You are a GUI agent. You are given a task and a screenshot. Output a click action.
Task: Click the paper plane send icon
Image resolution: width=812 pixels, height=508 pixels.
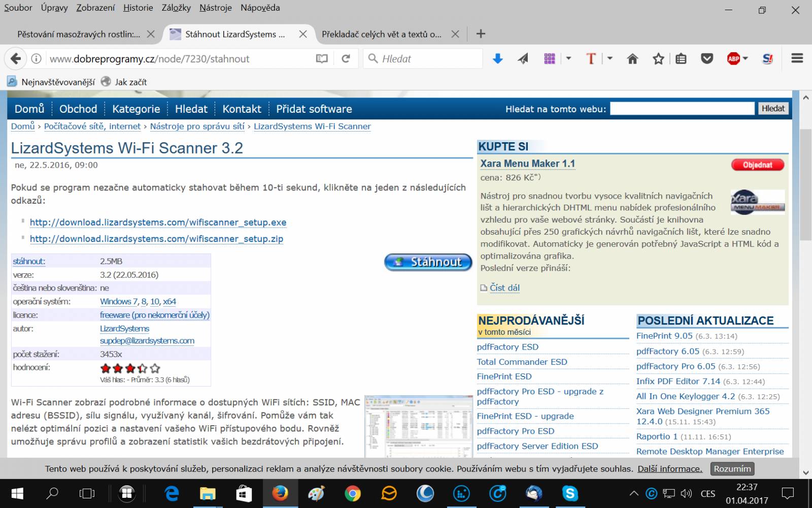tap(523, 58)
